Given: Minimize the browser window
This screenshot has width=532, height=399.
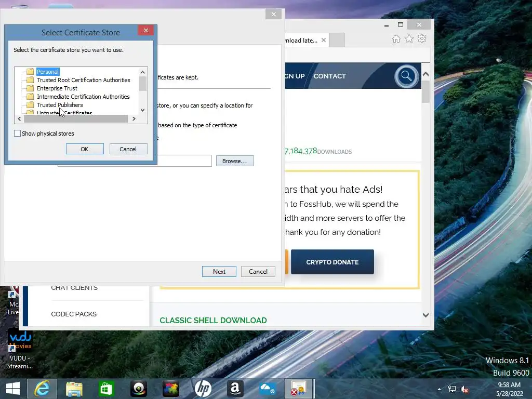Looking at the screenshot, I should (387, 25).
